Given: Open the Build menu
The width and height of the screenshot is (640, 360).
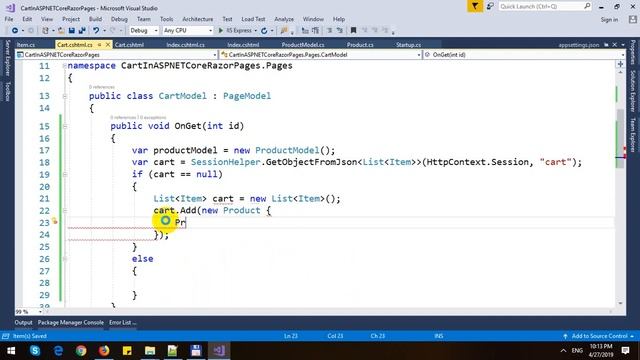Looking at the screenshot, I should coord(95,19).
